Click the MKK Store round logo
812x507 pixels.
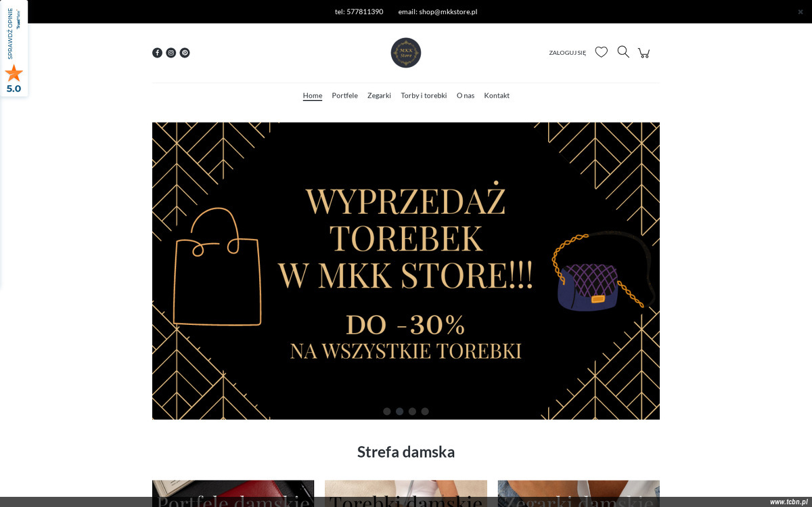406,53
